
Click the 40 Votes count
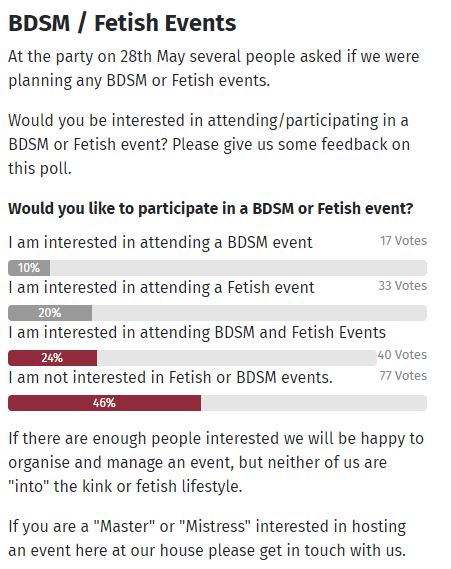point(402,355)
